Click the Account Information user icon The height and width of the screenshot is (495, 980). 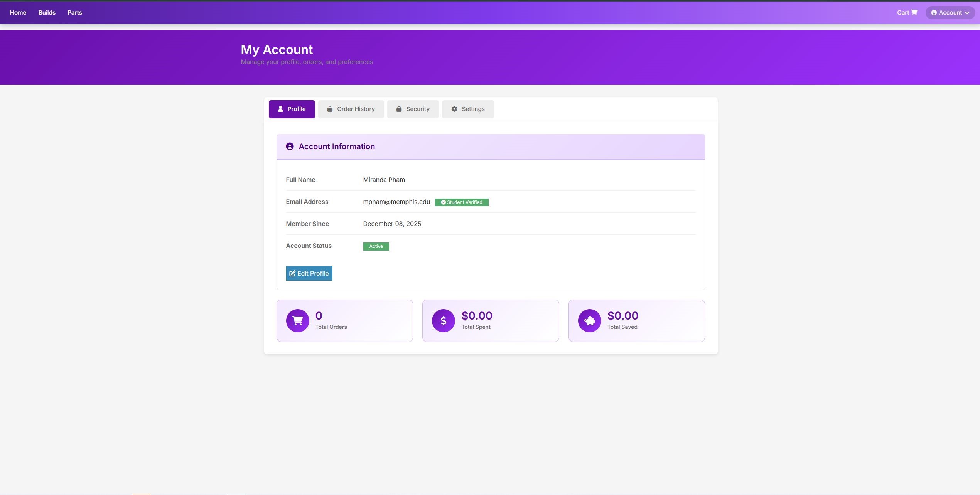click(x=290, y=146)
